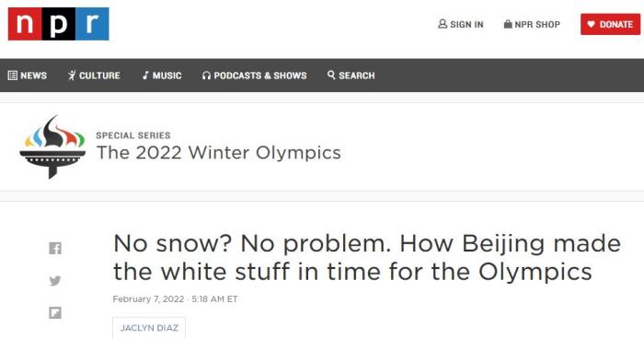This screenshot has height=339, width=644.
Task: Share the article via Flipboard icon
Action: [55, 312]
